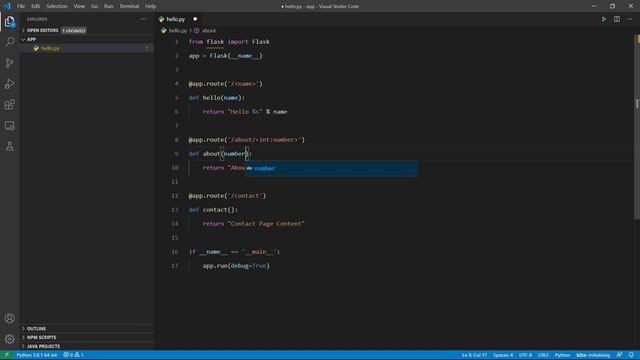Open the Search view in activity bar
This screenshot has width=640, height=360.
tap(9, 42)
